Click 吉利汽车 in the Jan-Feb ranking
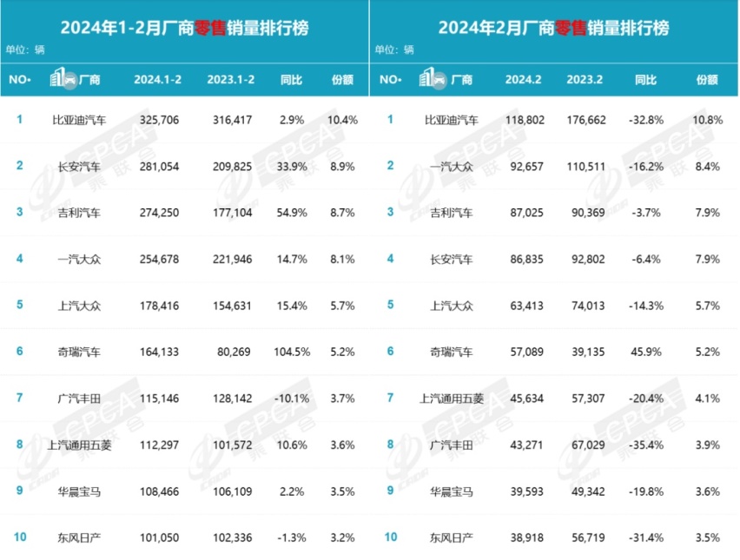The width and height of the screenshot is (740, 560). pos(79,213)
